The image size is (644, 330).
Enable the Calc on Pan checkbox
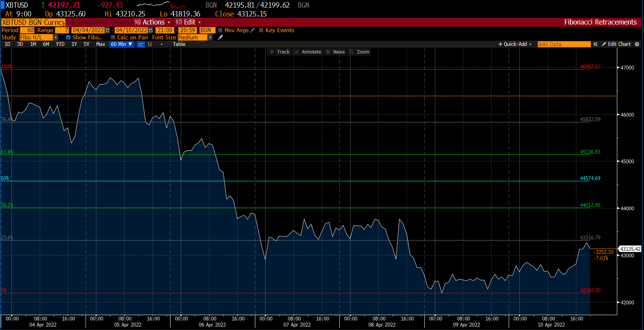click(113, 37)
